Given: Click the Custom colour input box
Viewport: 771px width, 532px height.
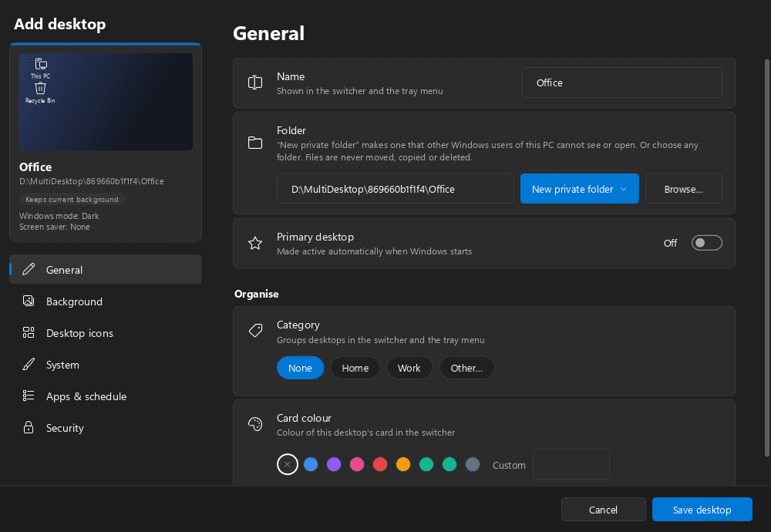Looking at the screenshot, I should click(x=571, y=464).
